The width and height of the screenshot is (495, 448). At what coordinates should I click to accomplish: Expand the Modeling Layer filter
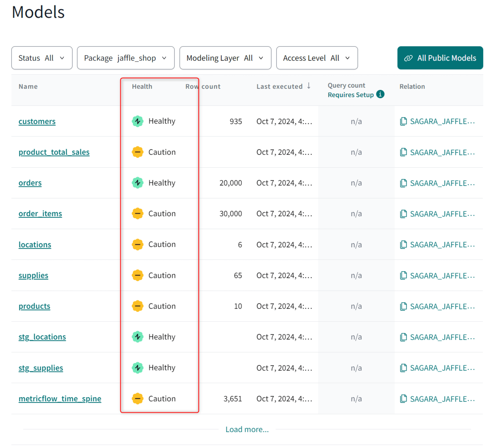click(x=225, y=58)
